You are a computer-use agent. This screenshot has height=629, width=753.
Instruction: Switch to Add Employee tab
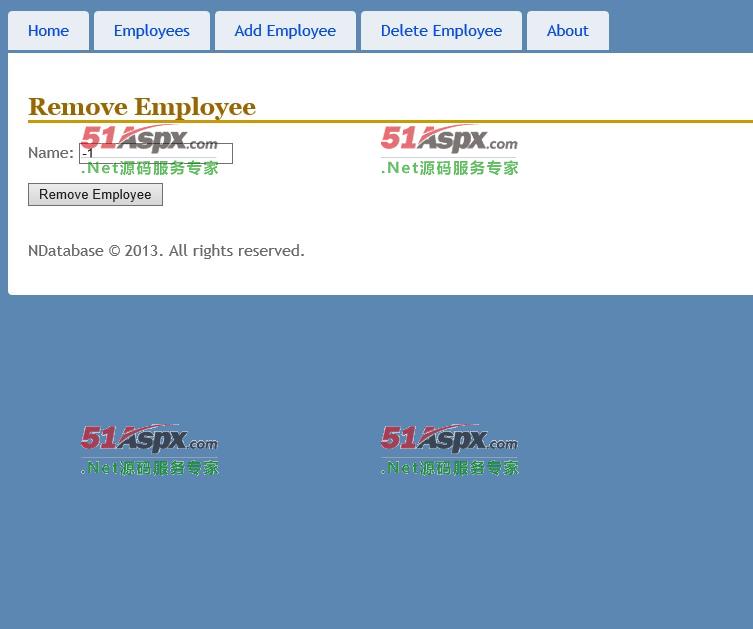click(285, 31)
